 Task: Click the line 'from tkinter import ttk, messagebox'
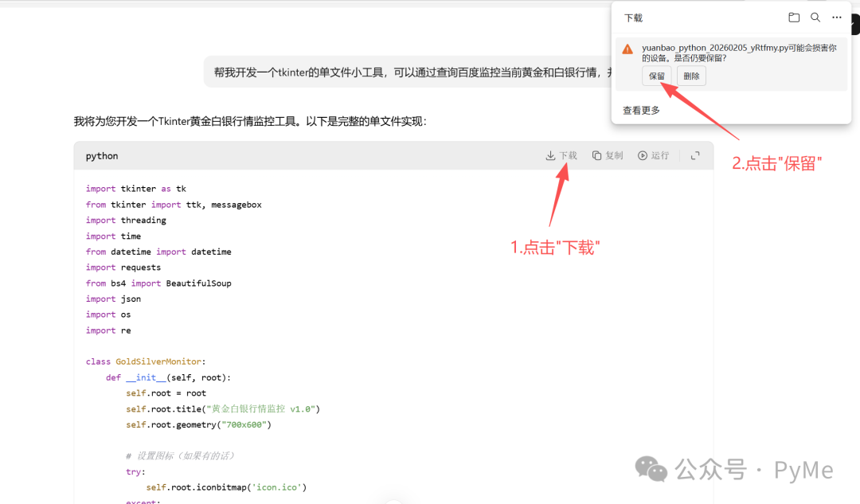click(x=174, y=205)
